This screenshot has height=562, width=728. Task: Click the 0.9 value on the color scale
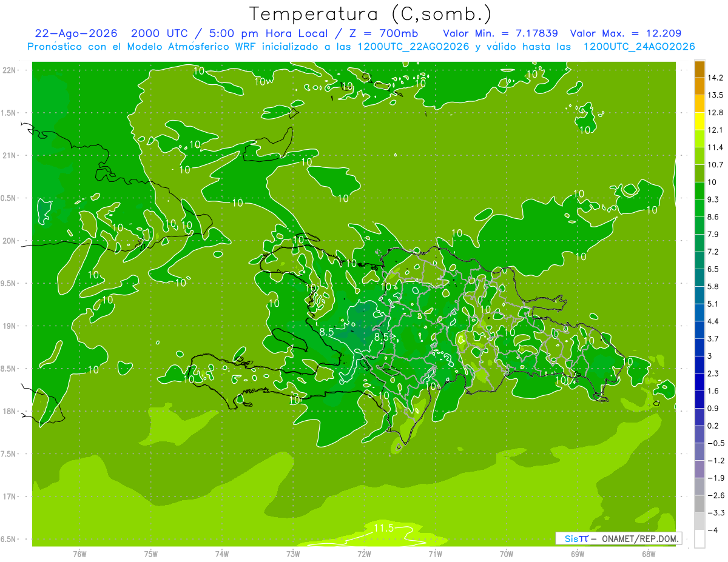pos(713,408)
